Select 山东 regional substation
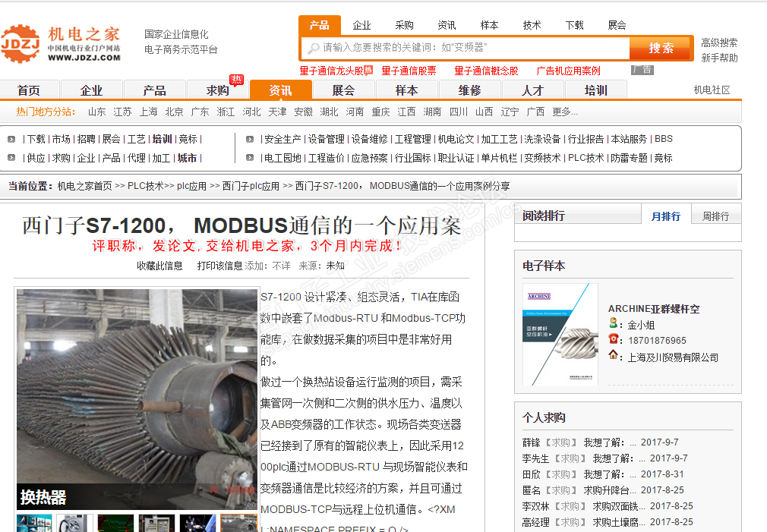This screenshot has height=532, width=767. tap(97, 112)
